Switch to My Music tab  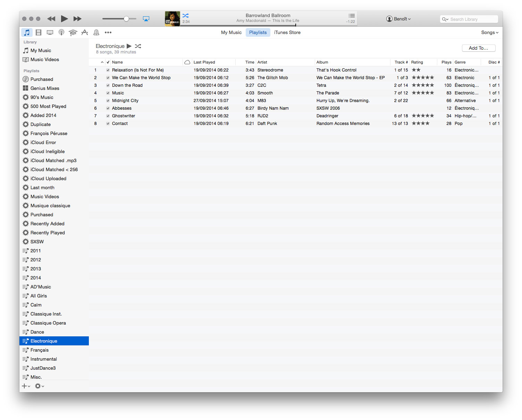pos(231,32)
